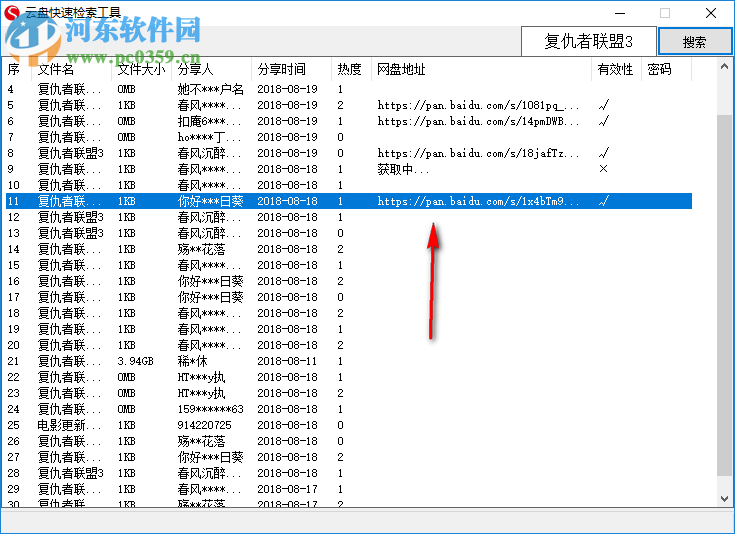Select row 26 shared by 殇**花落

tap(349, 441)
